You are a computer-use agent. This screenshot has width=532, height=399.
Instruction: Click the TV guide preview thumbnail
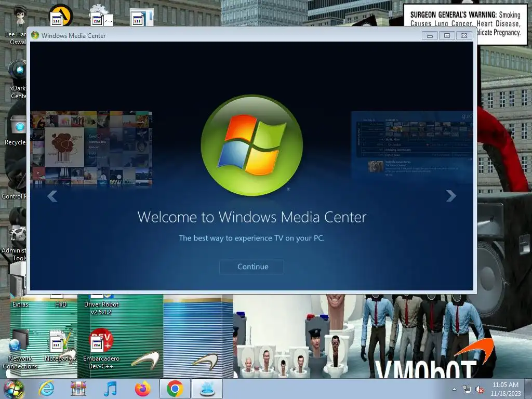412,145
